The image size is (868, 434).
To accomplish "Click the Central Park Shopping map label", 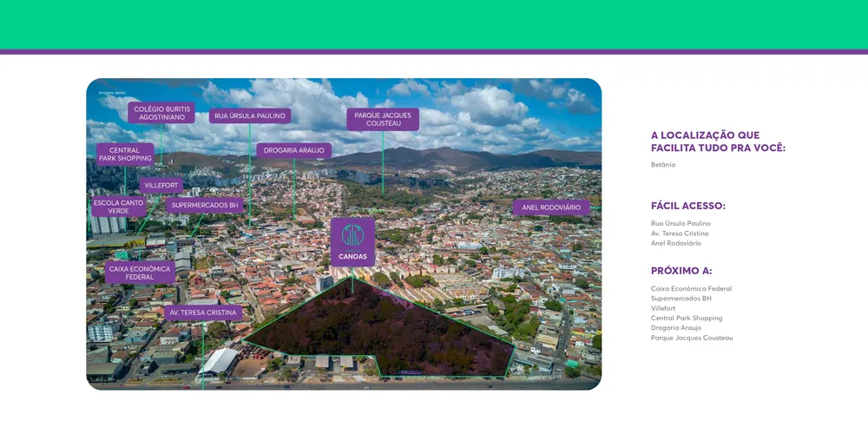I will pyautogui.click(x=125, y=155).
